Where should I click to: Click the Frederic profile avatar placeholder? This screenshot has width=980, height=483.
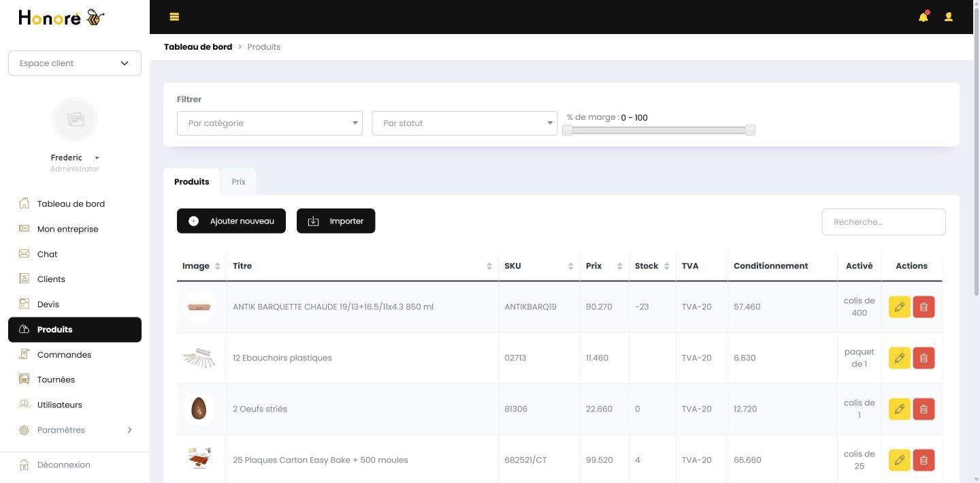pos(75,119)
